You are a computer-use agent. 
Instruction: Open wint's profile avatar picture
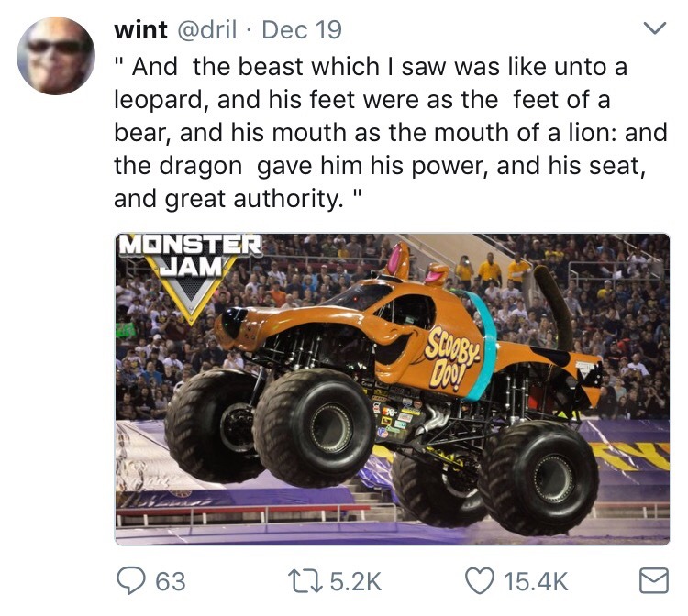coord(56,56)
